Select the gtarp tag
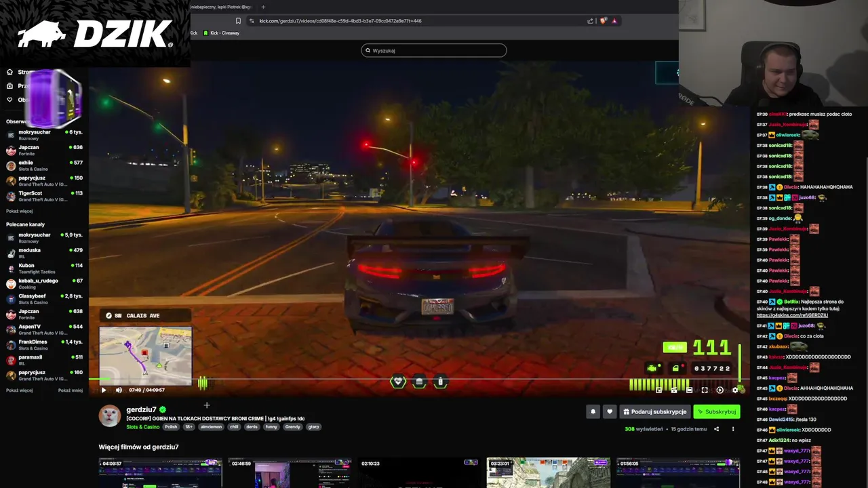Image resolution: width=868 pixels, height=488 pixels. 313,427
